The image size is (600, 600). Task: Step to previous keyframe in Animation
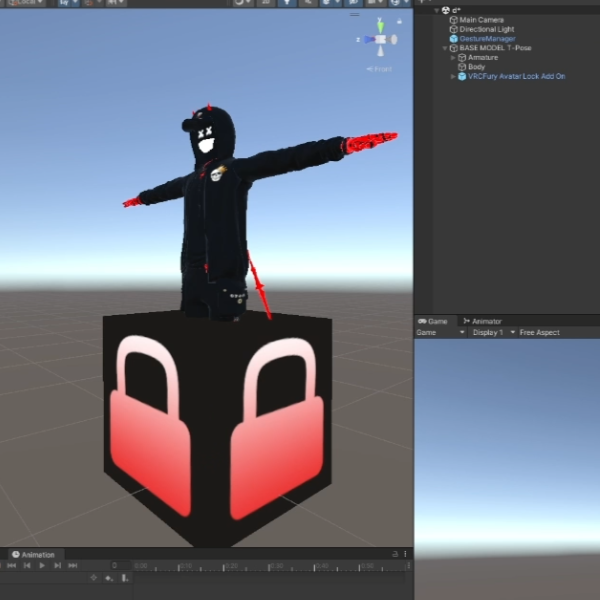tap(27, 566)
